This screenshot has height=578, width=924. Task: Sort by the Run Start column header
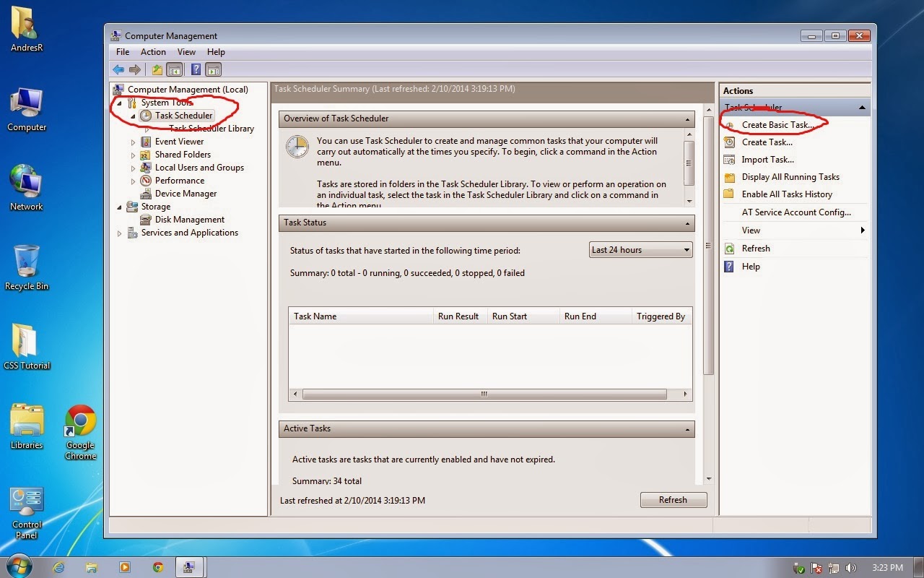[523, 316]
